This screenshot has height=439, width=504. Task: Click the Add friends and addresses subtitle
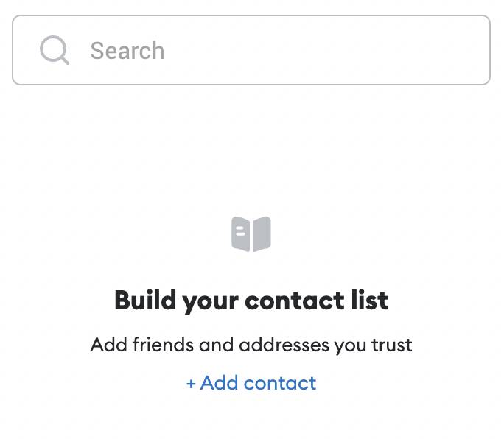tap(251, 345)
